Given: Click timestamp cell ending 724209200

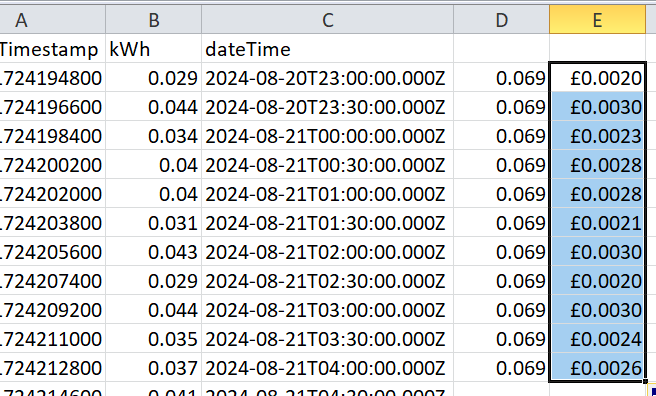Looking at the screenshot, I should [52, 310].
